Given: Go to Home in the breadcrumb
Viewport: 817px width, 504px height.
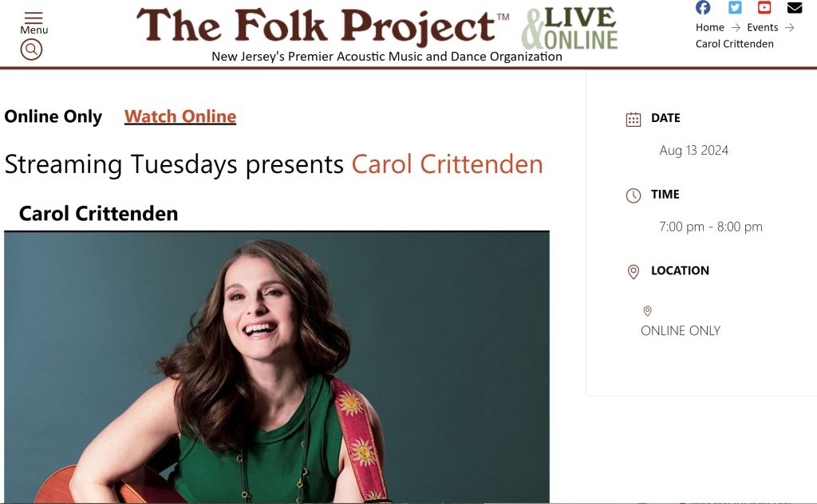Looking at the screenshot, I should (709, 27).
